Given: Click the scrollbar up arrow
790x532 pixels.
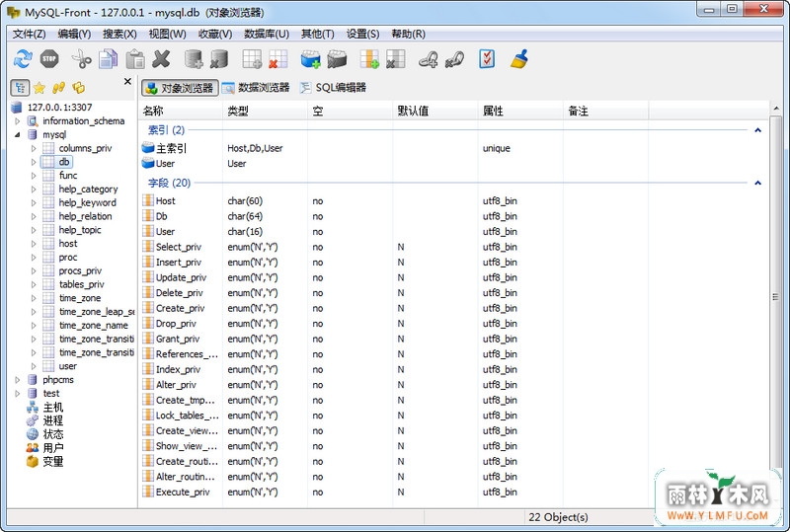Looking at the screenshot, I should (775, 109).
